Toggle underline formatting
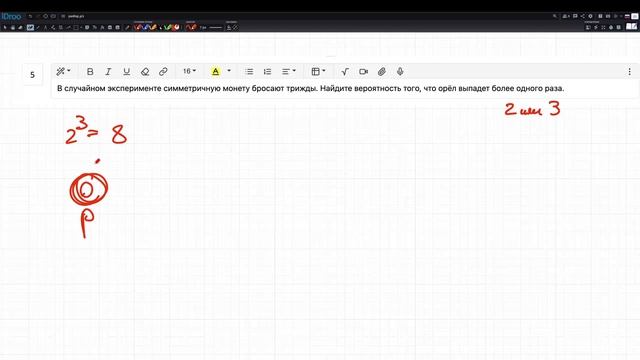This screenshot has width=640, height=360. click(x=127, y=71)
